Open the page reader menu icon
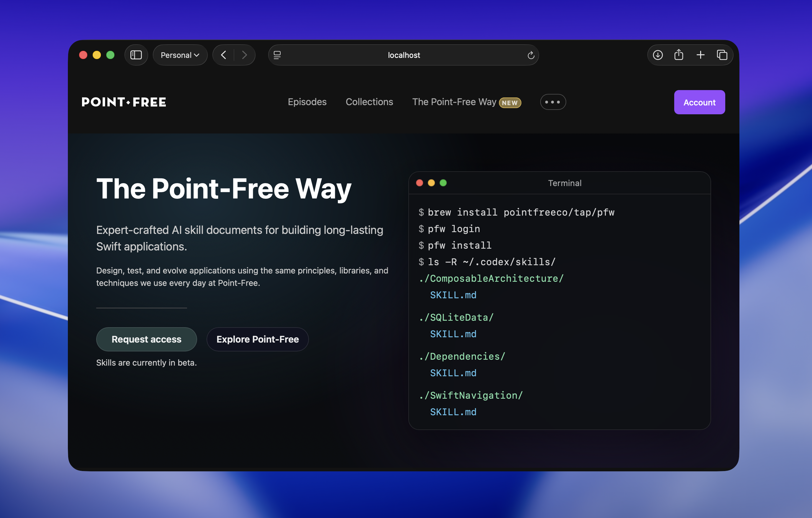Viewport: 812px width, 518px height. pos(277,55)
